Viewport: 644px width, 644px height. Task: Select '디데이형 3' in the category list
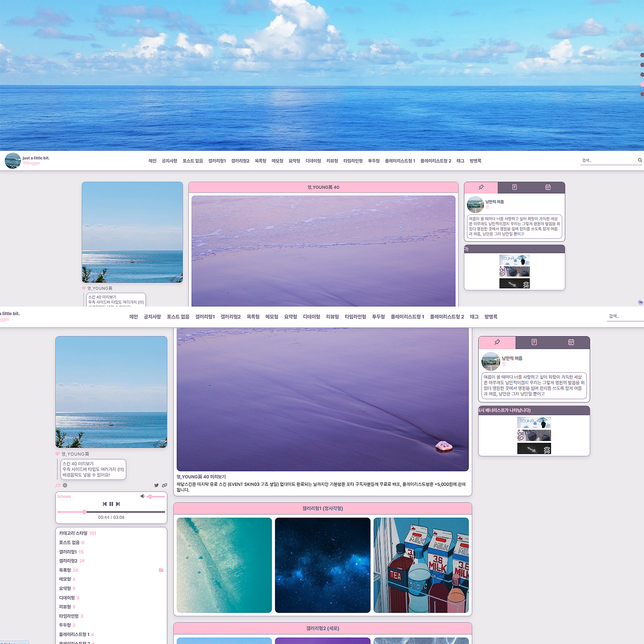[x=69, y=598]
